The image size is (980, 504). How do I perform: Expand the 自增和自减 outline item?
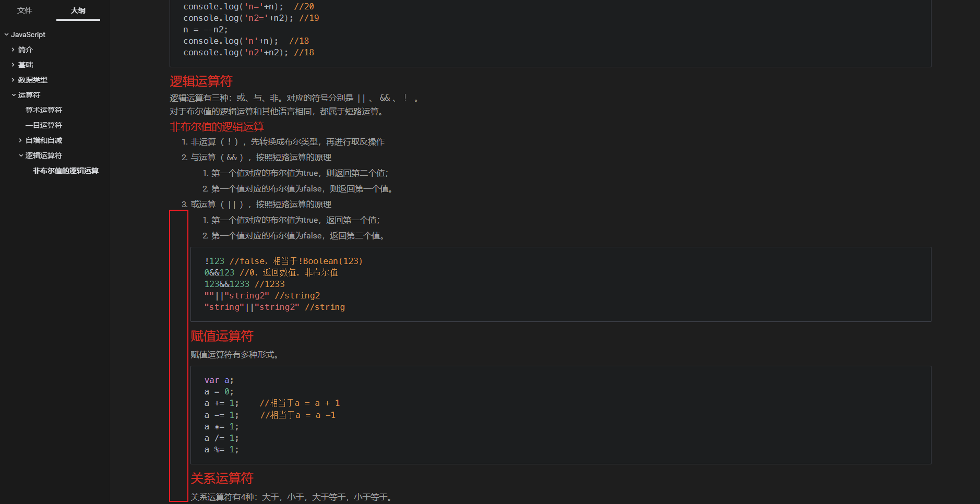coord(20,140)
